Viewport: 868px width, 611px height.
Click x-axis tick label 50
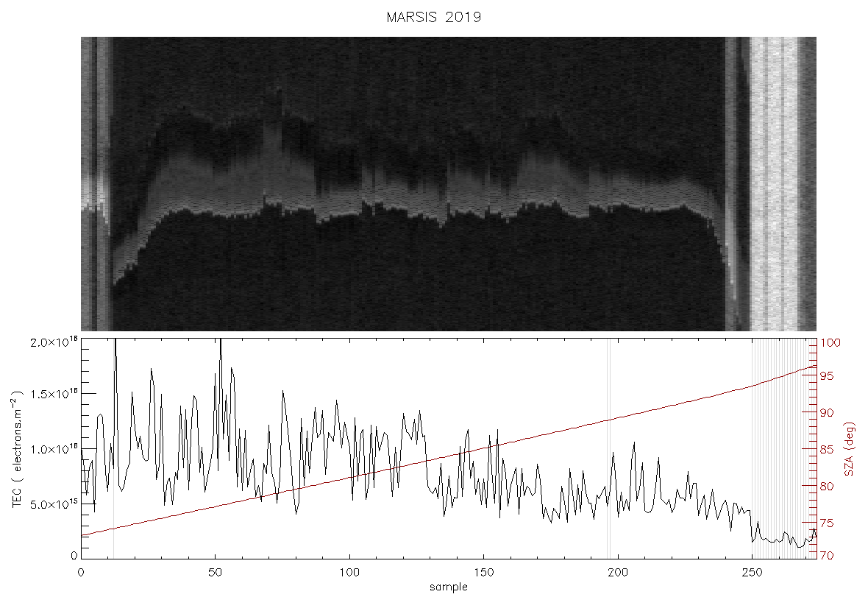coord(216,573)
